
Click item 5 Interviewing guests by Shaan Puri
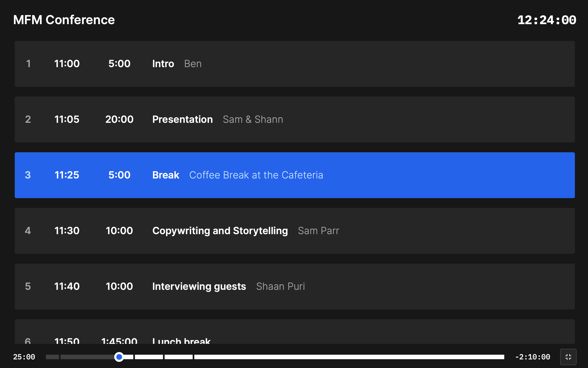pyautogui.click(x=294, y=286)
